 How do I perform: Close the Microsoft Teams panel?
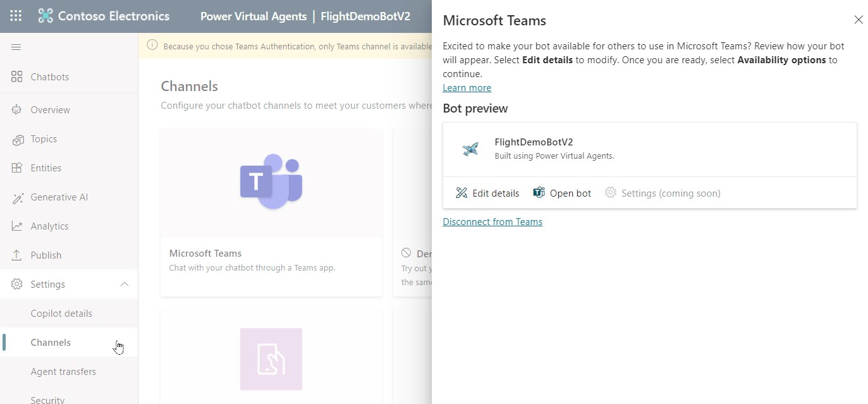click(x=859, y=20)
